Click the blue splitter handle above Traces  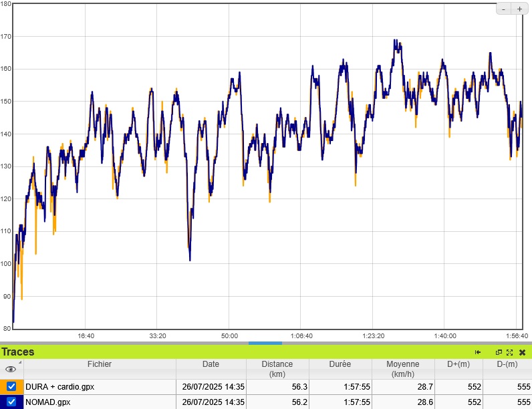tap(265, 343)
